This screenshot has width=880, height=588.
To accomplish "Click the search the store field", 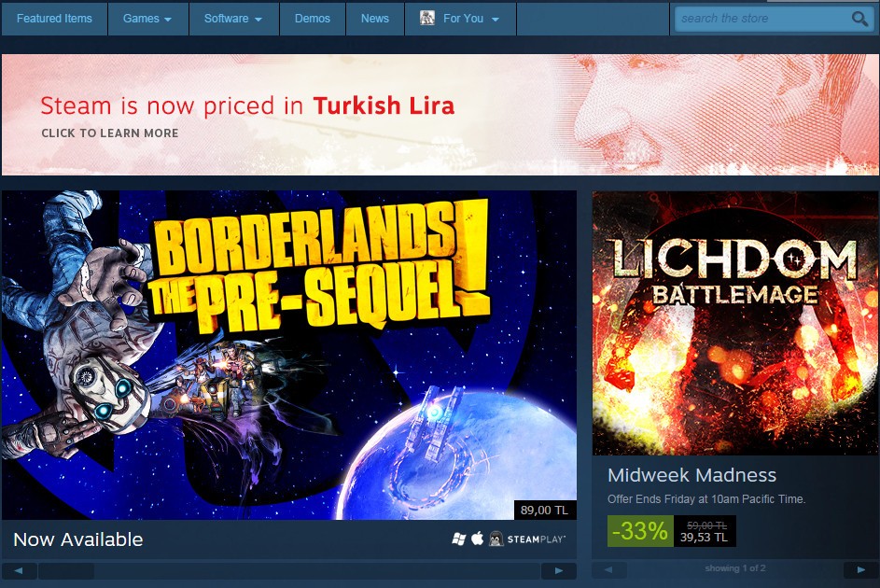I will 762,19.
